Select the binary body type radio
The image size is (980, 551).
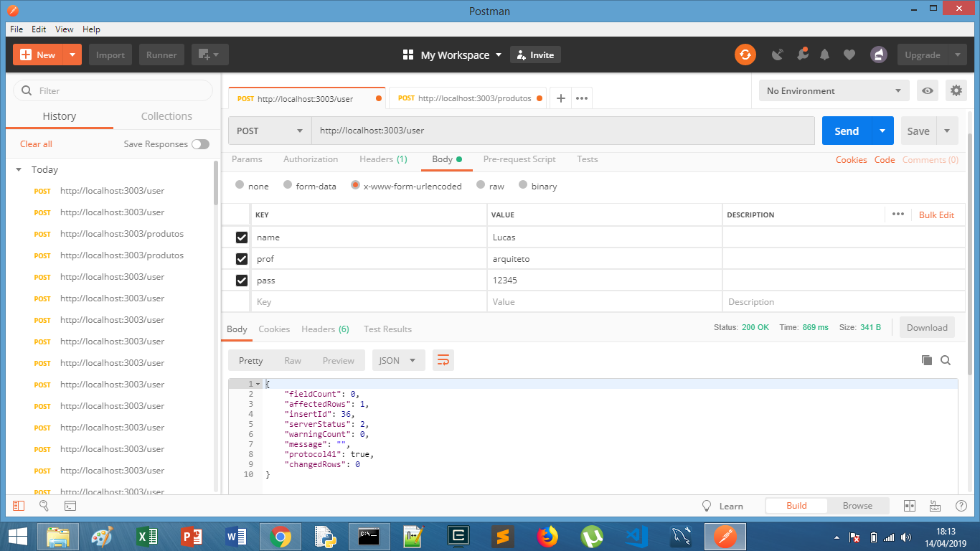click(x=523, y=185)
